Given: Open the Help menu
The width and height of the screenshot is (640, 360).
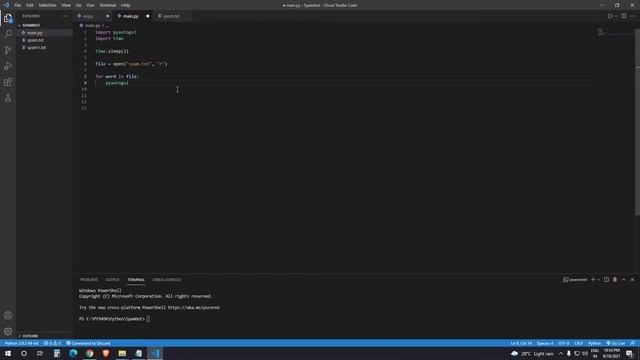Looking at the screenshot, I should tap(125, 5).
